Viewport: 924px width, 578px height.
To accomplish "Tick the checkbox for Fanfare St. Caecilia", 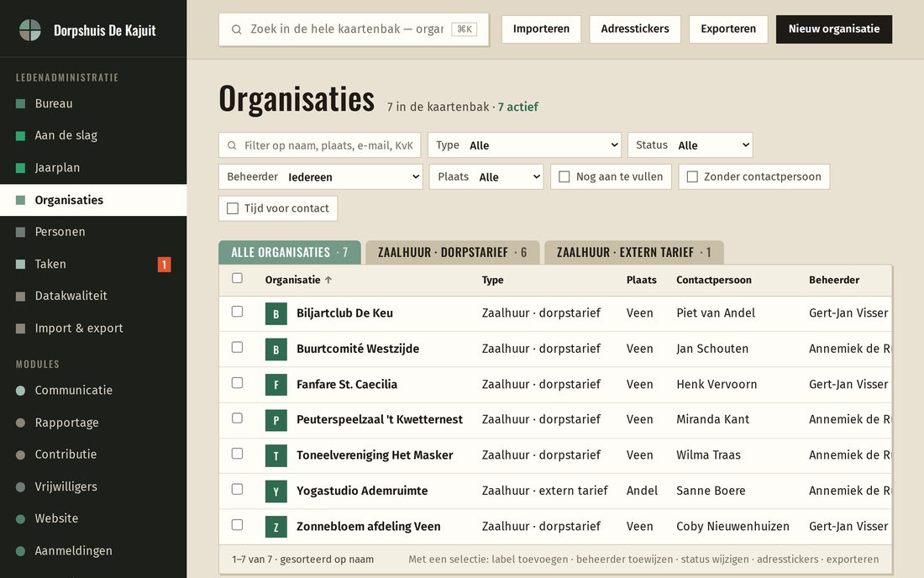I will pyautogui.click(x=237, y=382).
